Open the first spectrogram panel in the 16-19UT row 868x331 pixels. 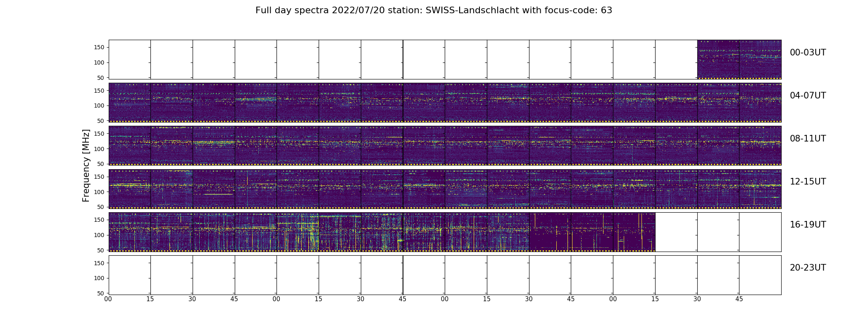tap(129, 232)
